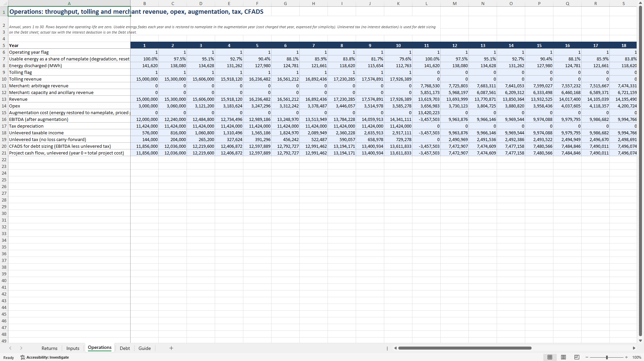Adjust the zoom slider handle
Image resolution: width=644 pixels, height=361 pixels.
pos(607,357)
